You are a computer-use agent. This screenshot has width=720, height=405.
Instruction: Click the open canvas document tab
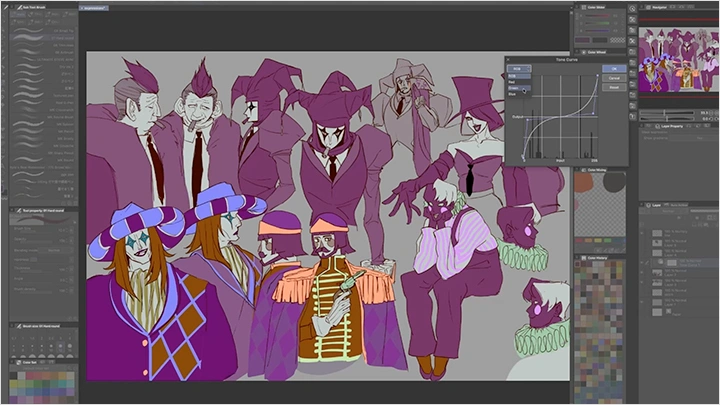click(x=97, y=7)
